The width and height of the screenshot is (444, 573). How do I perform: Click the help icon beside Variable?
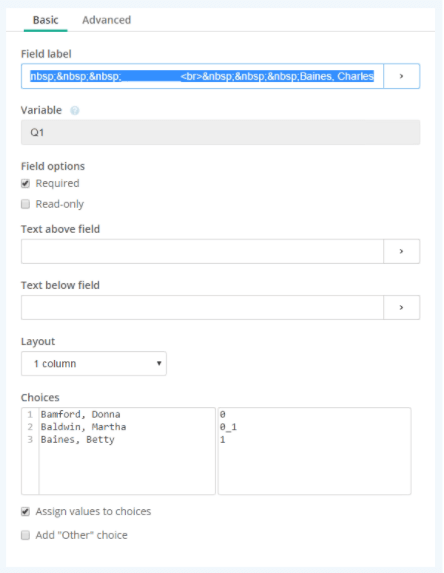(x=75, y=110)
